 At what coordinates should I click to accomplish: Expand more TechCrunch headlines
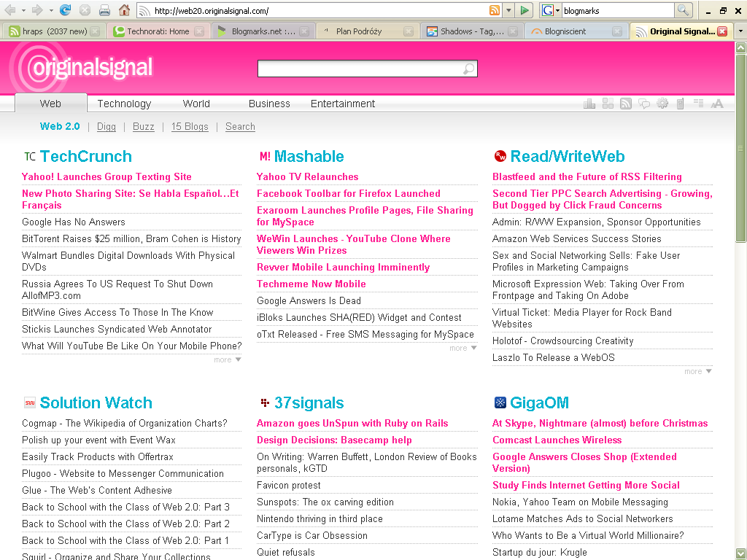pyautogui.click(x=228, y=359)
